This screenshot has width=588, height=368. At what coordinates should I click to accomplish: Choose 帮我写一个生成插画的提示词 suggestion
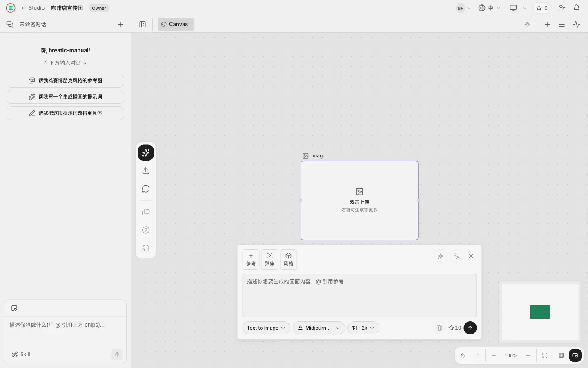click(65, 97)
